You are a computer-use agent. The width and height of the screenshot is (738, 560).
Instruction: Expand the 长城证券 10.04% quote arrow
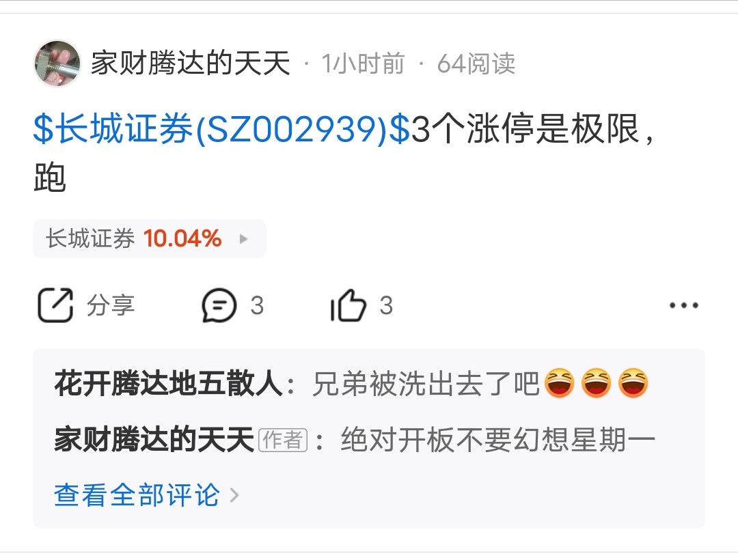(243, 239)
